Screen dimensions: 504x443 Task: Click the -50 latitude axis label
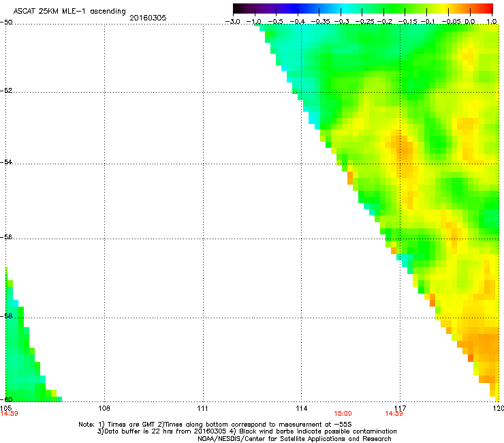(x=6, y=22)
